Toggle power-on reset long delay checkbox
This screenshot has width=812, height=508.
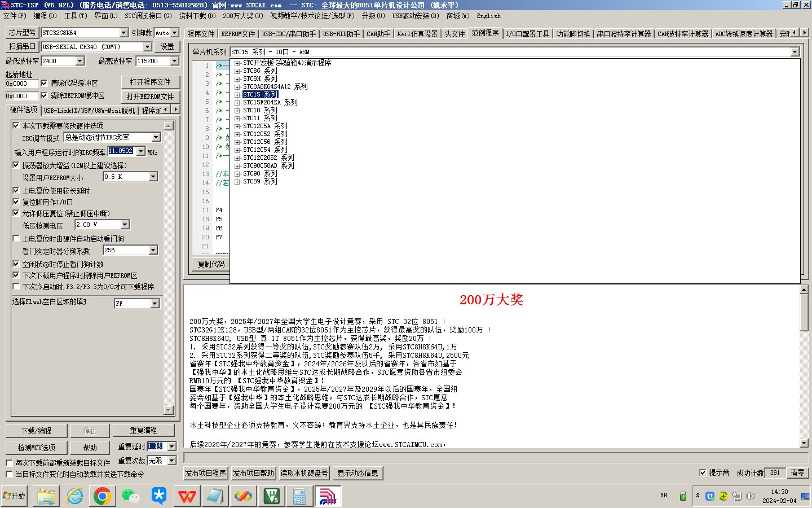[x=16, y=190]
